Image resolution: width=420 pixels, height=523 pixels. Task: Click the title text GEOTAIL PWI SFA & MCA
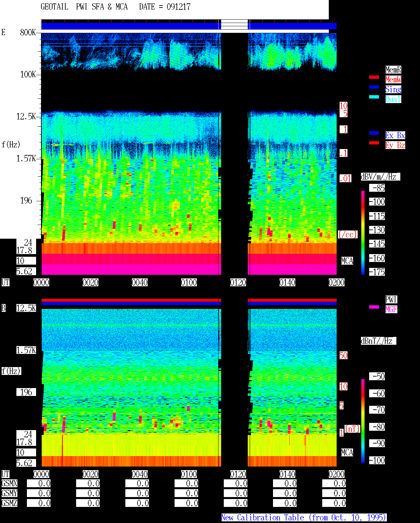tap(84, 7)
